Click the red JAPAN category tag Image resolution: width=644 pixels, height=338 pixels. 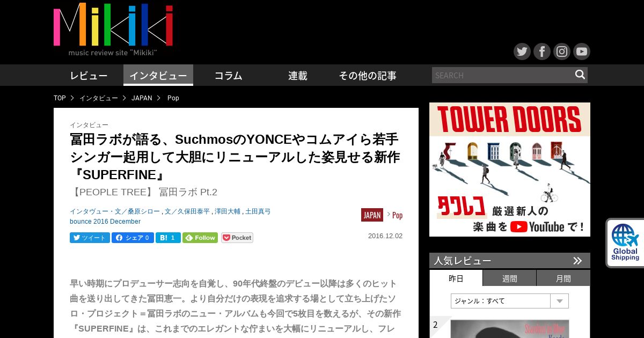pyautogui.click(x=372, y=215)
